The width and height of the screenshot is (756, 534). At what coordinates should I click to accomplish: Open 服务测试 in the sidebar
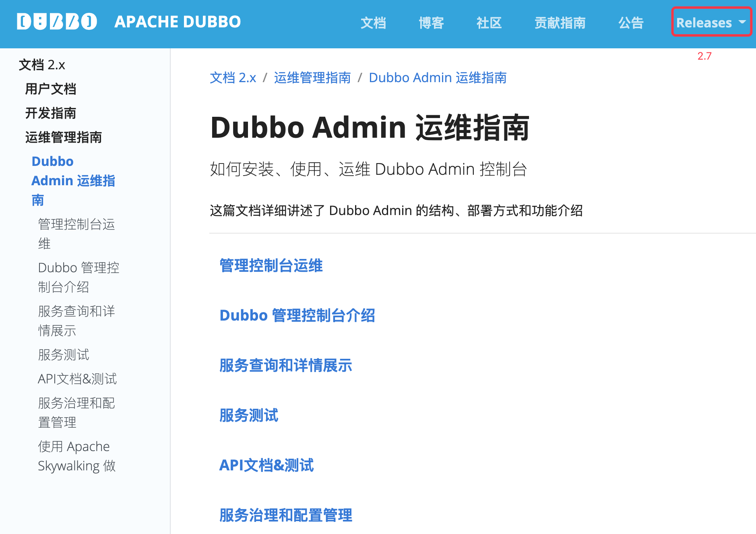(64, 355)
